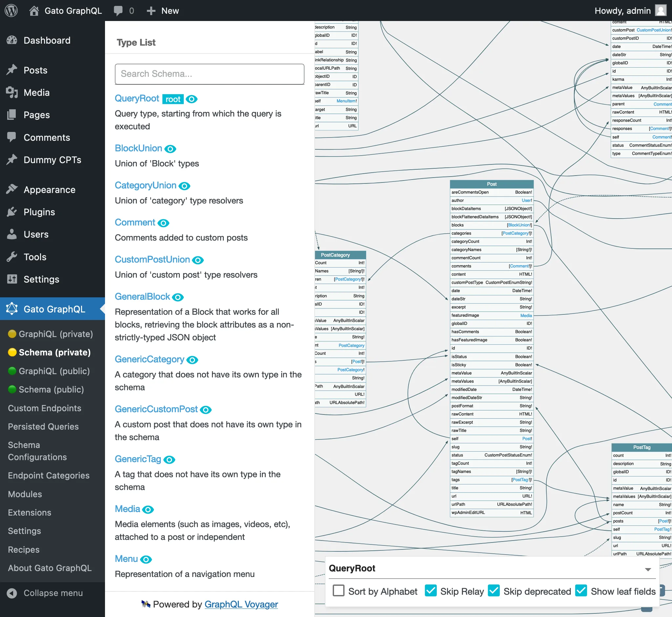Click the GenericCategory eye icon
The width and height of the screenshot is (672, 617).
[x=193, y=359]
